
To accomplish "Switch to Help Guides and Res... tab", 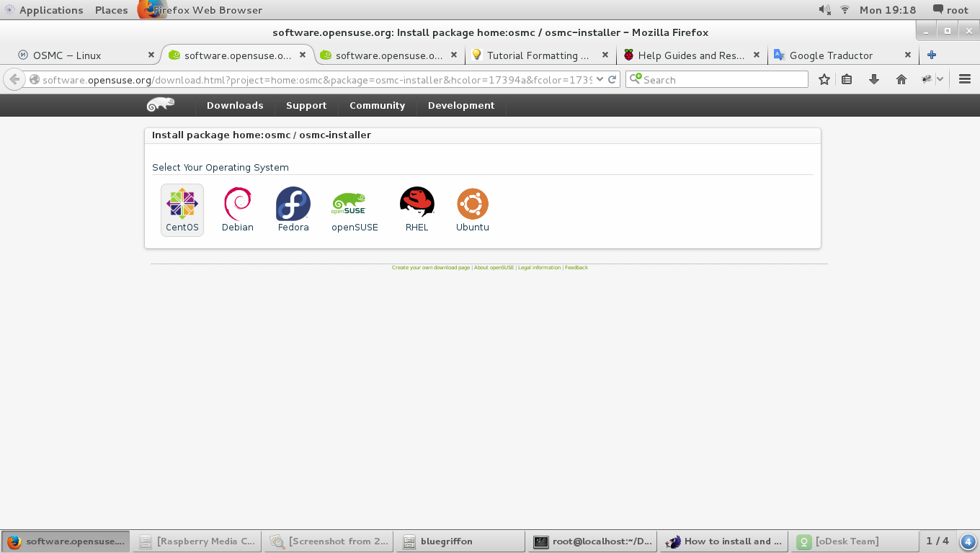I will (x=691, y=55).
